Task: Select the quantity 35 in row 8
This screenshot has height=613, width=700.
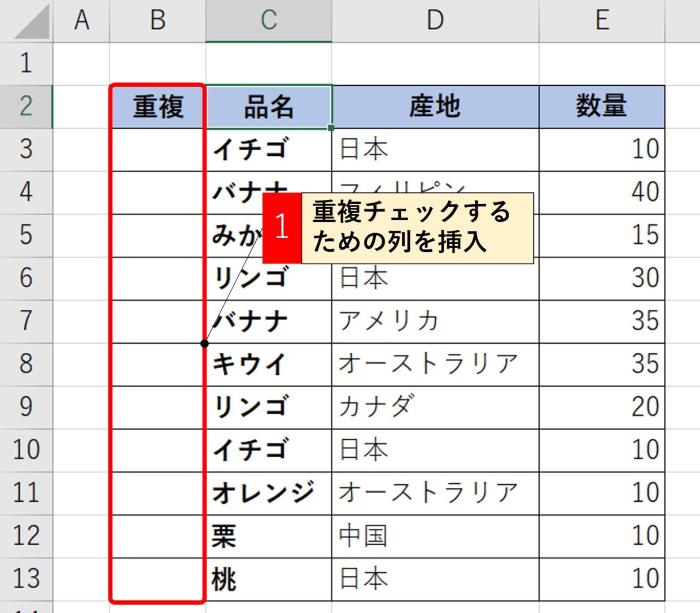Action: (x=602, y=364)
